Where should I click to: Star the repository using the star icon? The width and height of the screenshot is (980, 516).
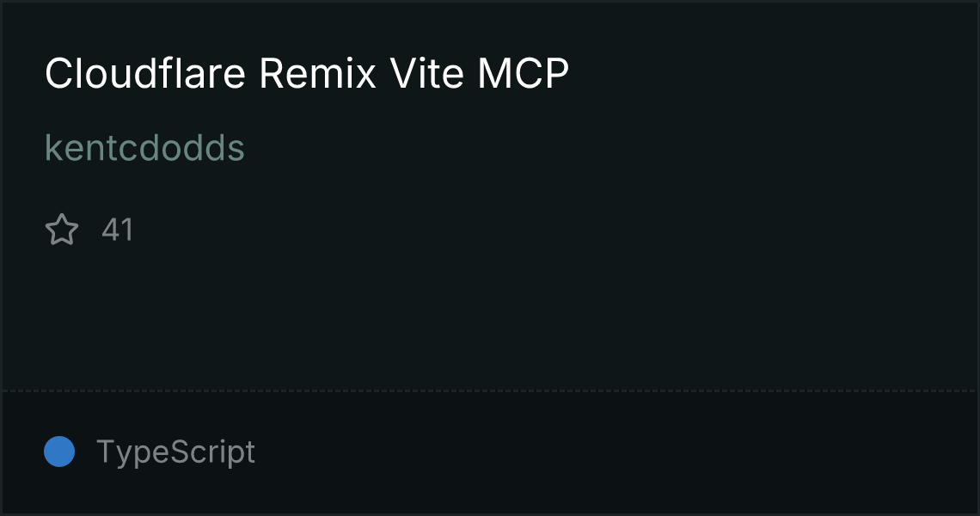tap(62, 230)
